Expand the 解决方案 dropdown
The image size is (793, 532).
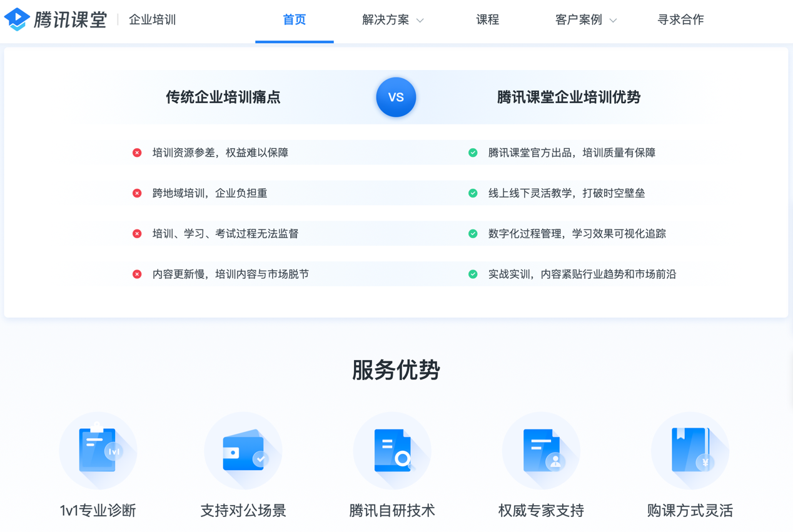point(386,19)
